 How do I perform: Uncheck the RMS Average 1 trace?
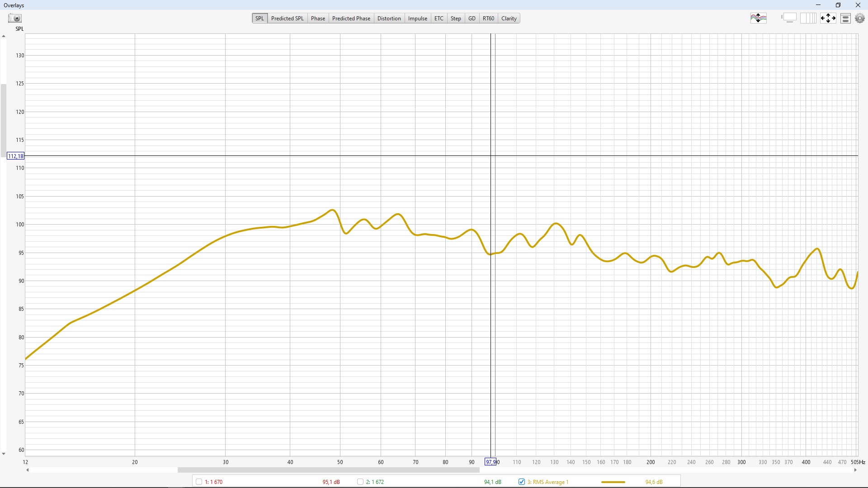522,482
